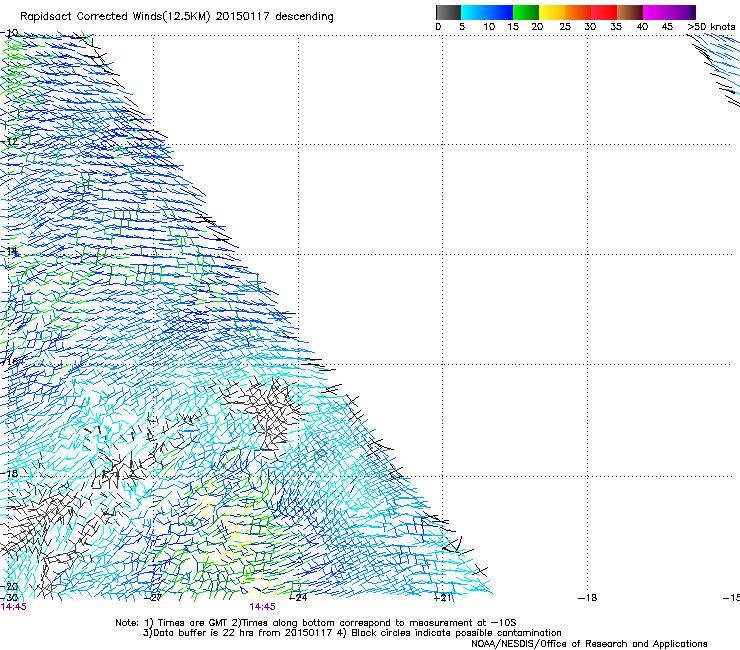Viewport: 740px width, 650px height.
Task: Select the green 15-20 knots color band
Action: click(x=526, y=12)
